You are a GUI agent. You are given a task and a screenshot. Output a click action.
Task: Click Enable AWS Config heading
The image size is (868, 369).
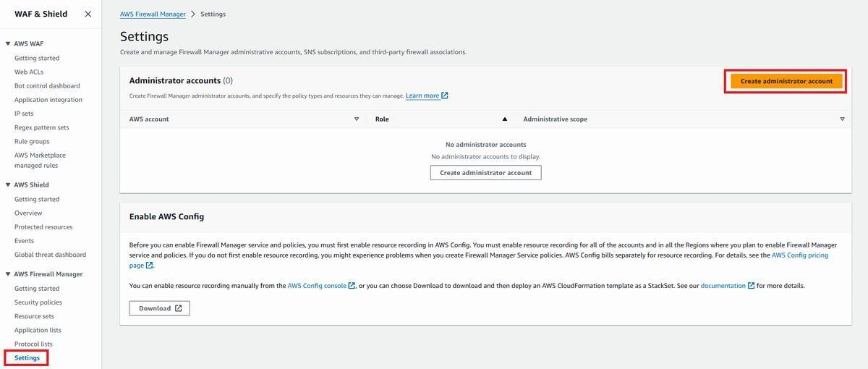click(166, 216)
